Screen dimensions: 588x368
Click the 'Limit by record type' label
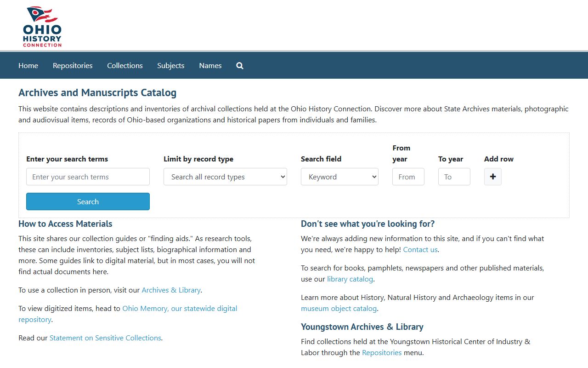pyautogui.click(x=198, y=159)
